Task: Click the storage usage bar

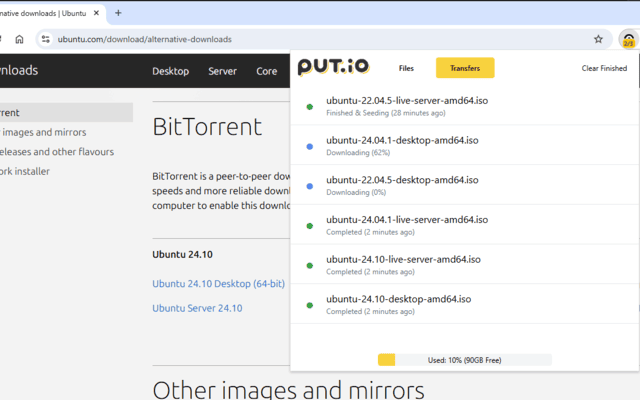Action: point(464,359)
